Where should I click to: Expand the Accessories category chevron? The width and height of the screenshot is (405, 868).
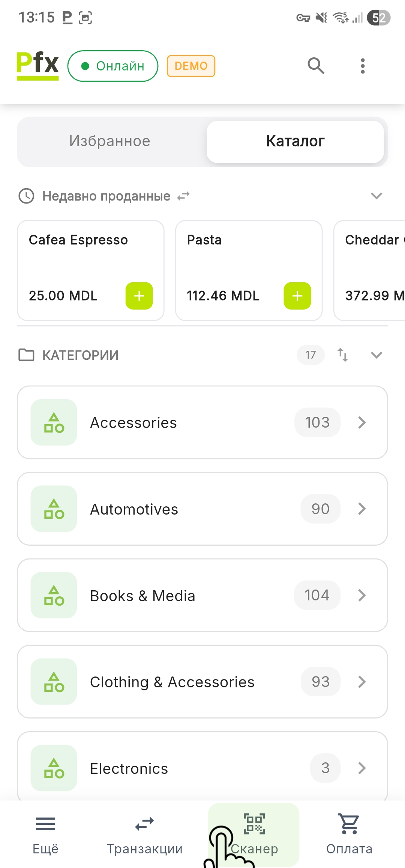click(362, 422)
